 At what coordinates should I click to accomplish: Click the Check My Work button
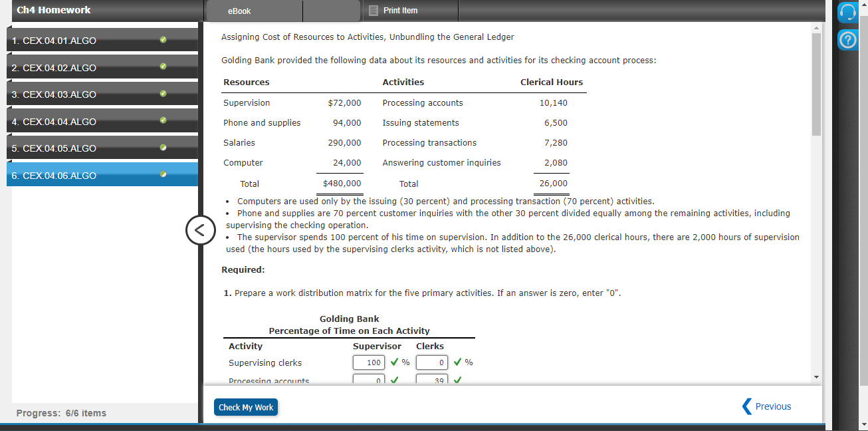pyautogui.click(x=245, y=406)
